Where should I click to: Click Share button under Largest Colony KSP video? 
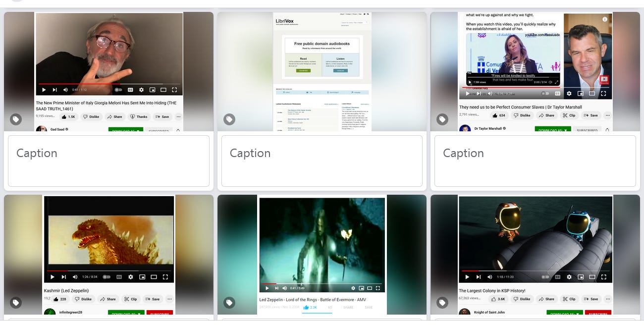pyautogui.click(x=546, y=299)
